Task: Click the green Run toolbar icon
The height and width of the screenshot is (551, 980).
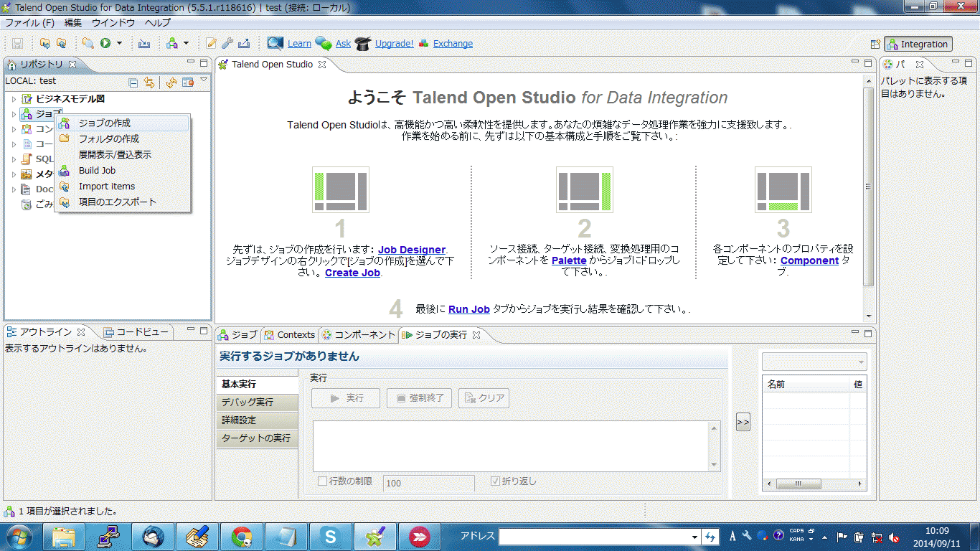Action: [105, 44]
